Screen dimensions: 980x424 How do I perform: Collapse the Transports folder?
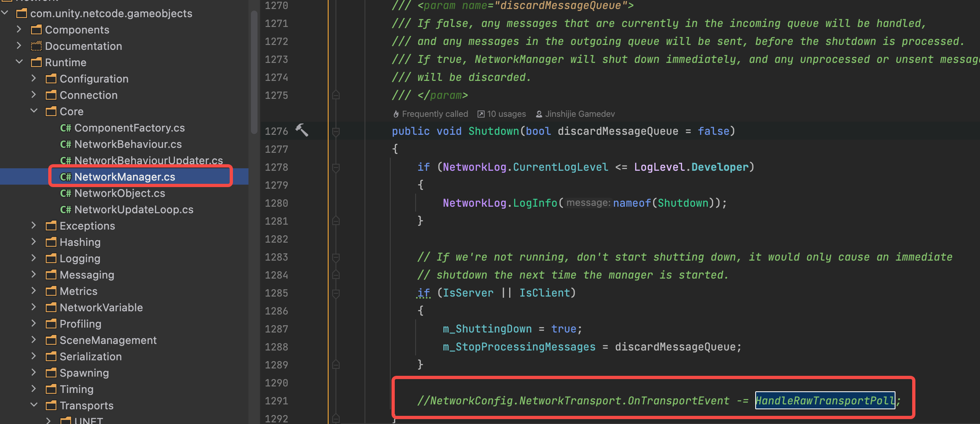(x=34, y=405)
